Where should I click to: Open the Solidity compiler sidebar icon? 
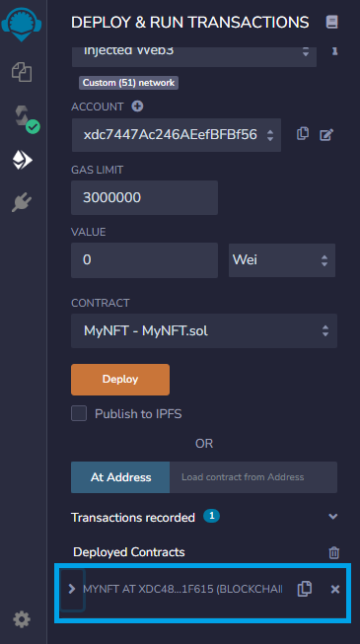(25, 118)
